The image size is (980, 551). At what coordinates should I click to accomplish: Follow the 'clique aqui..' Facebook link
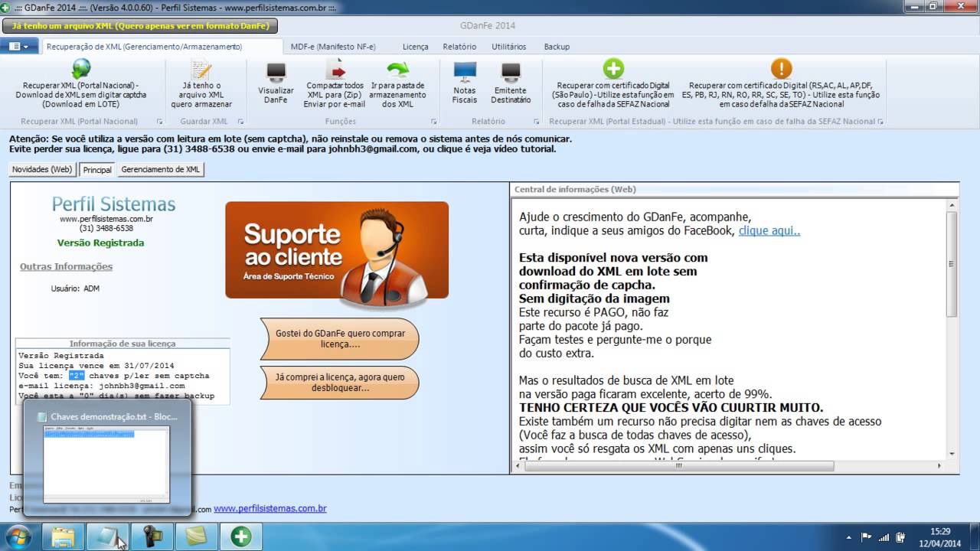(x=769, y=230)
